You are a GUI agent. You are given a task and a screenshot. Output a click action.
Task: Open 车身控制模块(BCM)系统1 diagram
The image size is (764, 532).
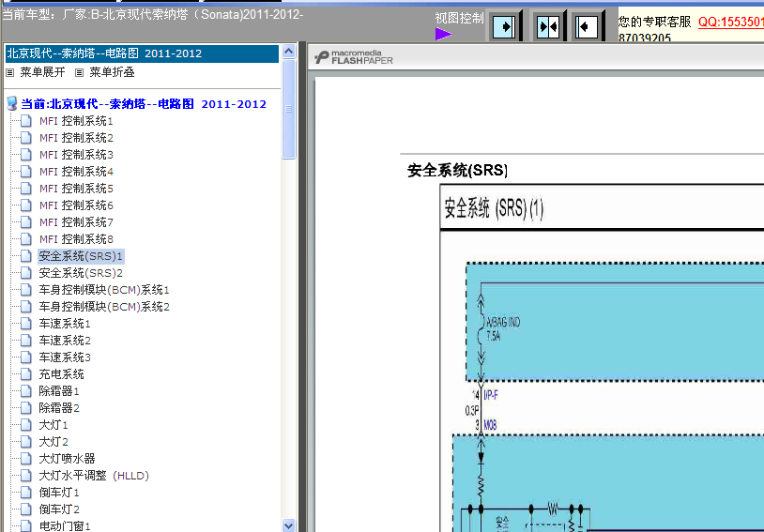pyautogui.click(x=104, y=290)
